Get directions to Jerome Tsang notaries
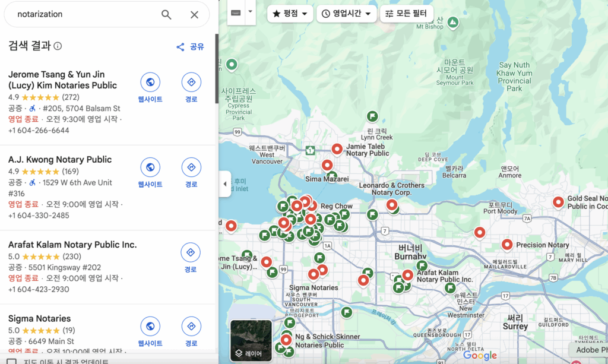This screenshot has height=364, width=608. point(191,88)
